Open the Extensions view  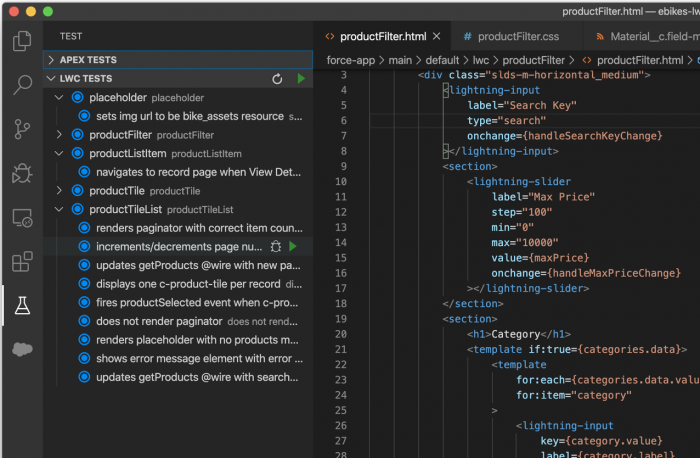coord(22,262)
